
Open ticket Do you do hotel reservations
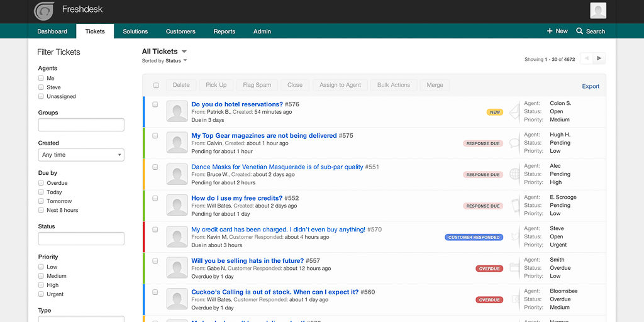pos(237,104)
